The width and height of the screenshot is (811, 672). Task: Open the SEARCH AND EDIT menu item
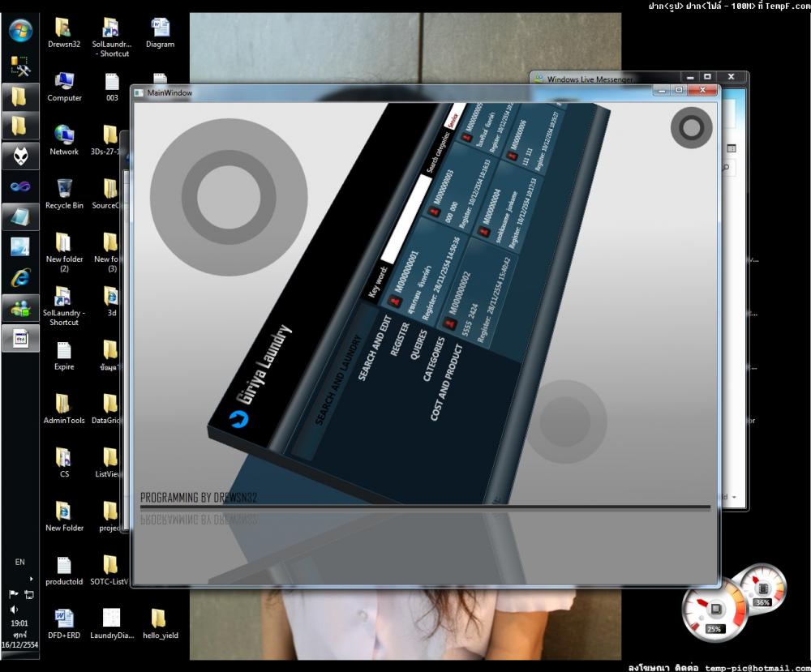pos(374,349)
